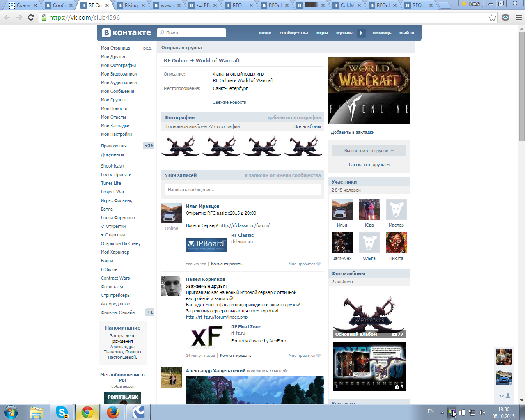Screen dimensions: 525x420
Task: Open the Shoot4cash application link
Action: [x=112, y=166]
